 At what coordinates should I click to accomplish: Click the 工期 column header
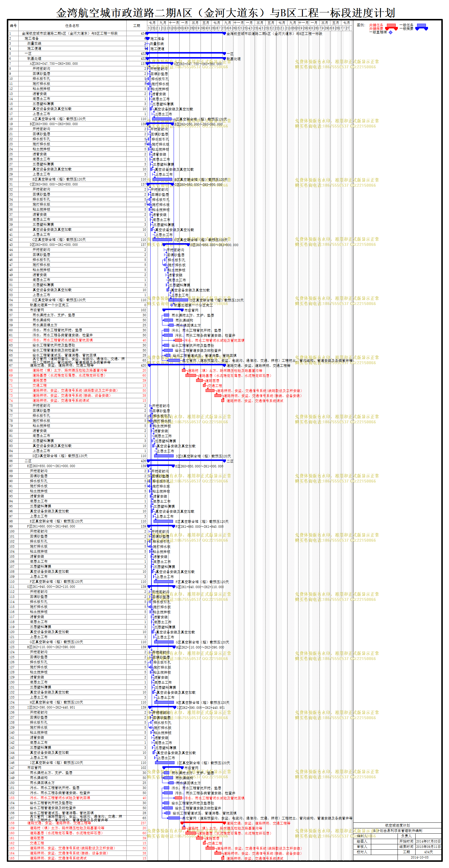point(136,26)
